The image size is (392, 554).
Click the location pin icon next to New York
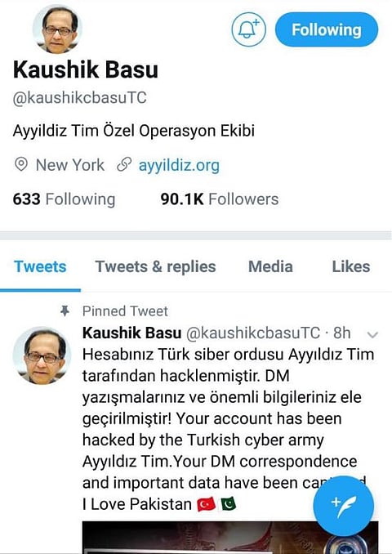coord(21,164)
